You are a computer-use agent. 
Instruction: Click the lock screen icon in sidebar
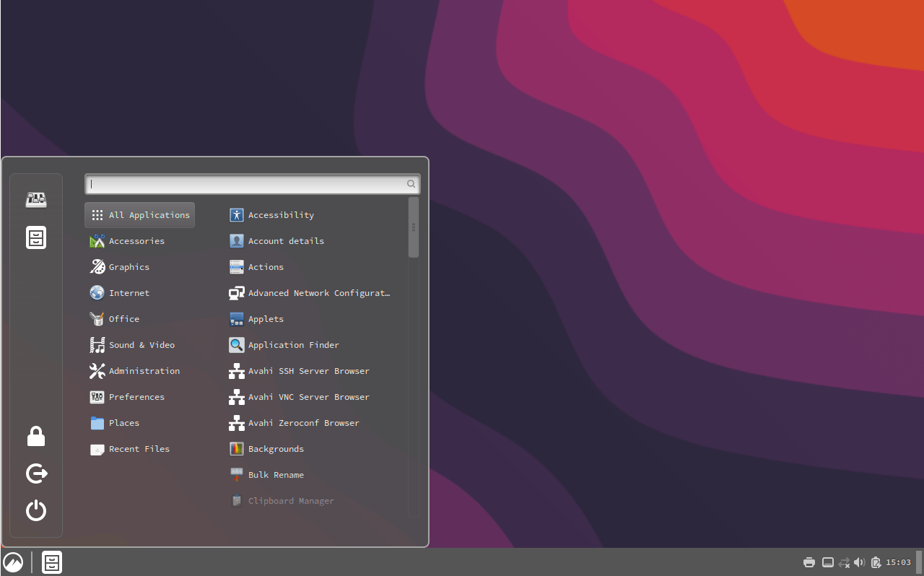(36, 437)
